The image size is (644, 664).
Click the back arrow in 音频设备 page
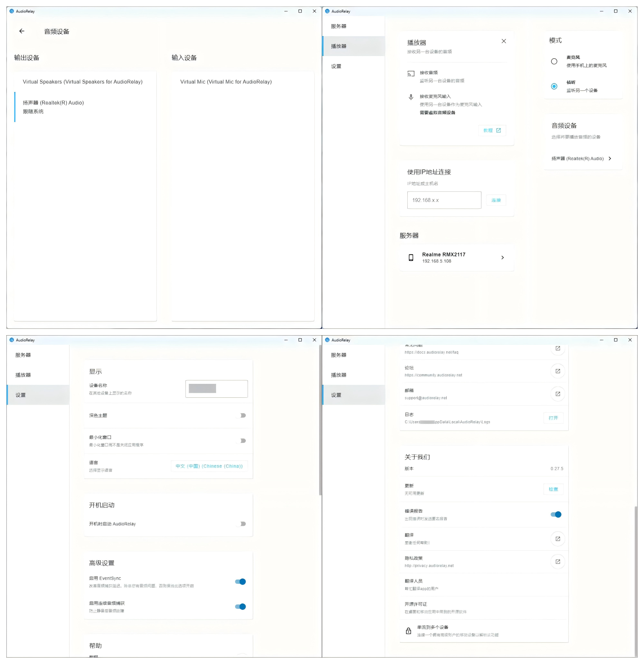22,31
